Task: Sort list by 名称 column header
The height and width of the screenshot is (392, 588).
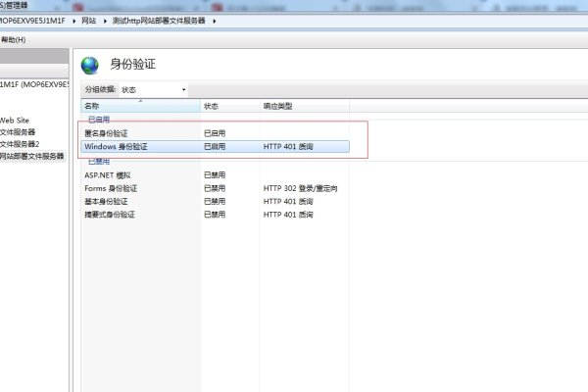Action: [92, 105]
